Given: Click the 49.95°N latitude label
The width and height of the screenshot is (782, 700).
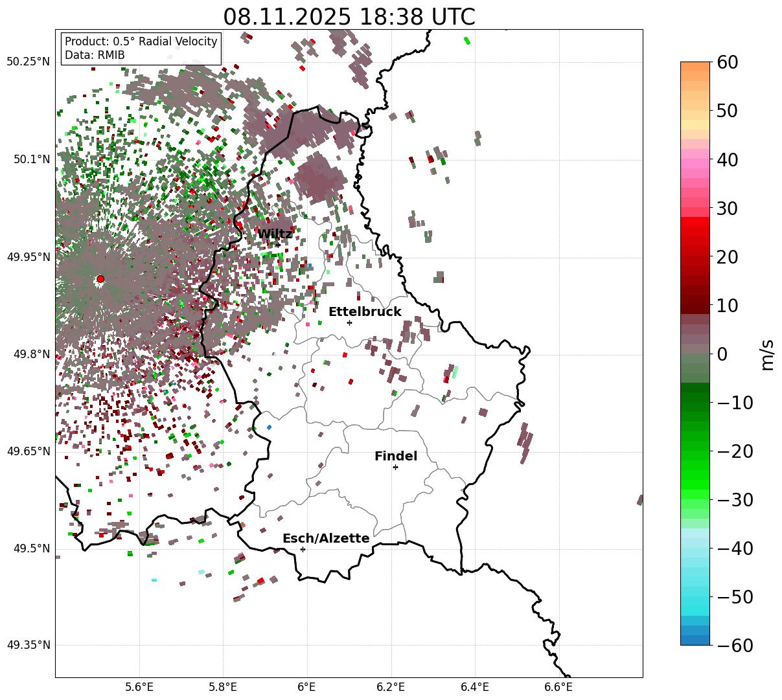Looking at the screenshot, I should point(28,257).
